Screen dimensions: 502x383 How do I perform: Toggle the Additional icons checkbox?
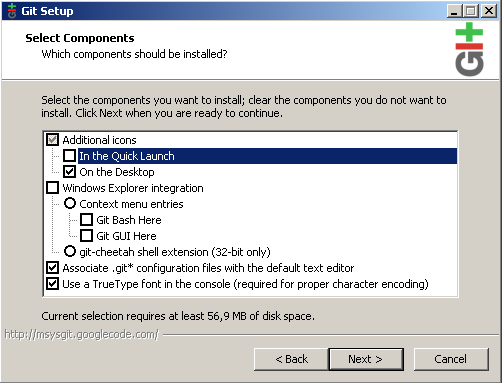pos(53,140)
